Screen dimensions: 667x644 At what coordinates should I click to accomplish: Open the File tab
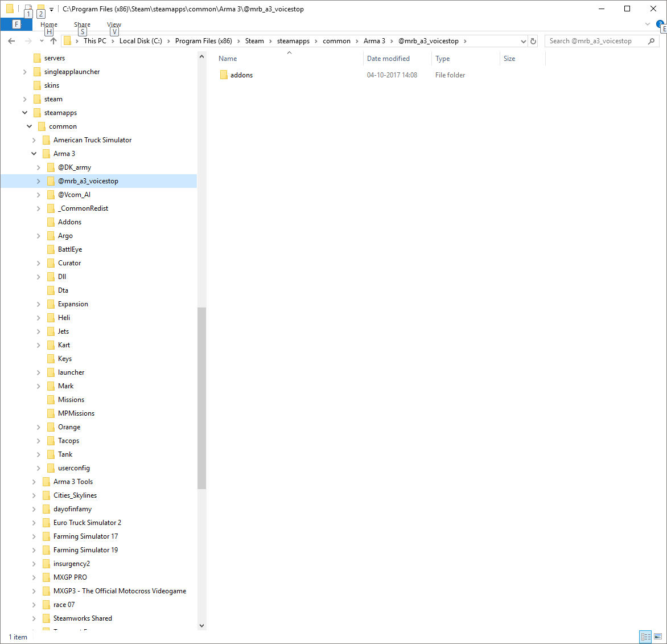click(16, 24)
